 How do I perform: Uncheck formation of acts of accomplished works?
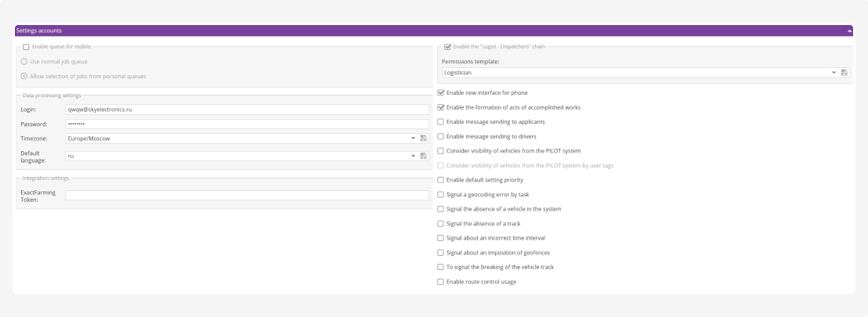pyautogui.click(x=440, y=107)
